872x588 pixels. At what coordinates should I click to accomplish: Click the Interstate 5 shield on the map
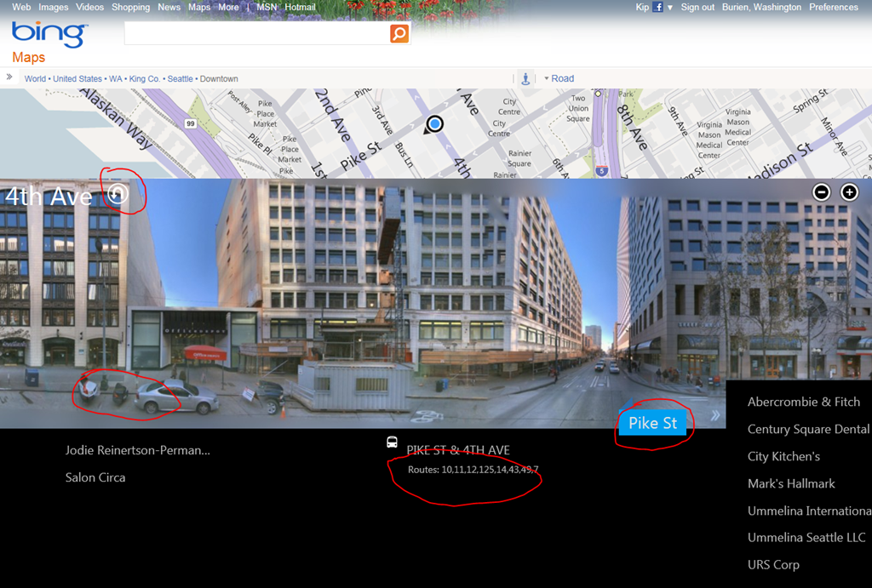[x=602, y=171]
